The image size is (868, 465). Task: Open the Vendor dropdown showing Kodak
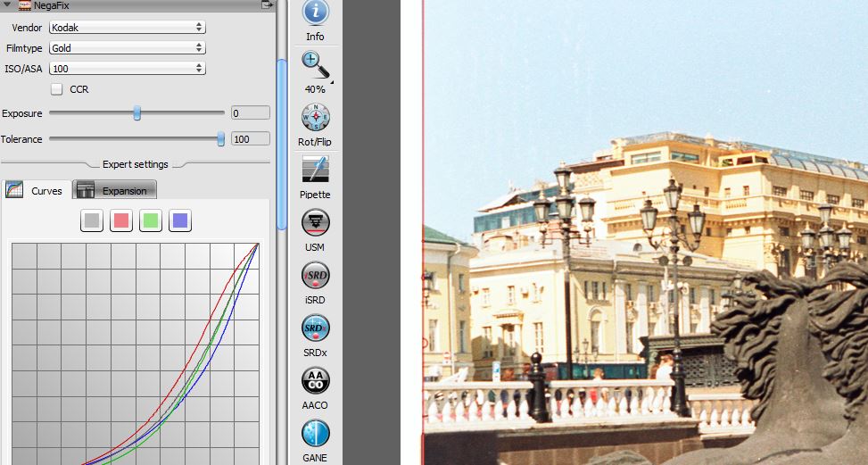[127, 28]
